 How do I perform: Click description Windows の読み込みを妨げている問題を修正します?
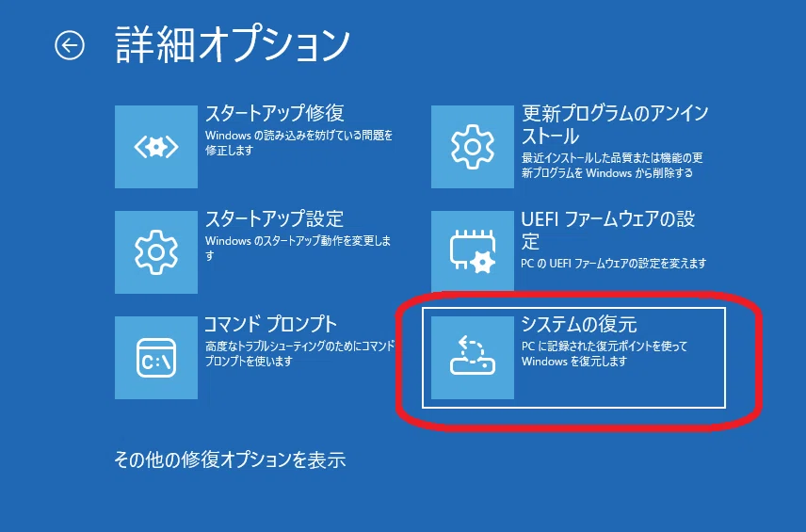point(298,143)
